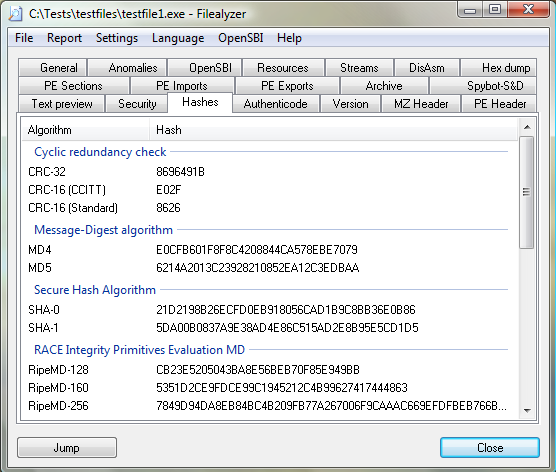Sort by the Algorithm column header

coord(85,130)
